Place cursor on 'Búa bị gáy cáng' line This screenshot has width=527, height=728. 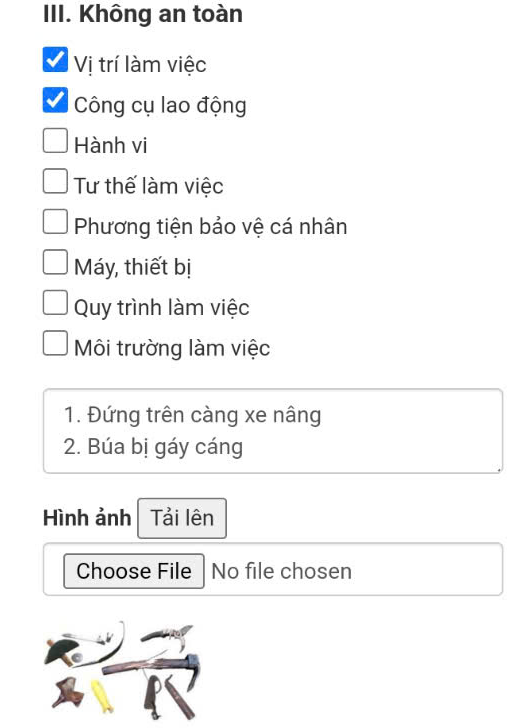coord(153,447)
